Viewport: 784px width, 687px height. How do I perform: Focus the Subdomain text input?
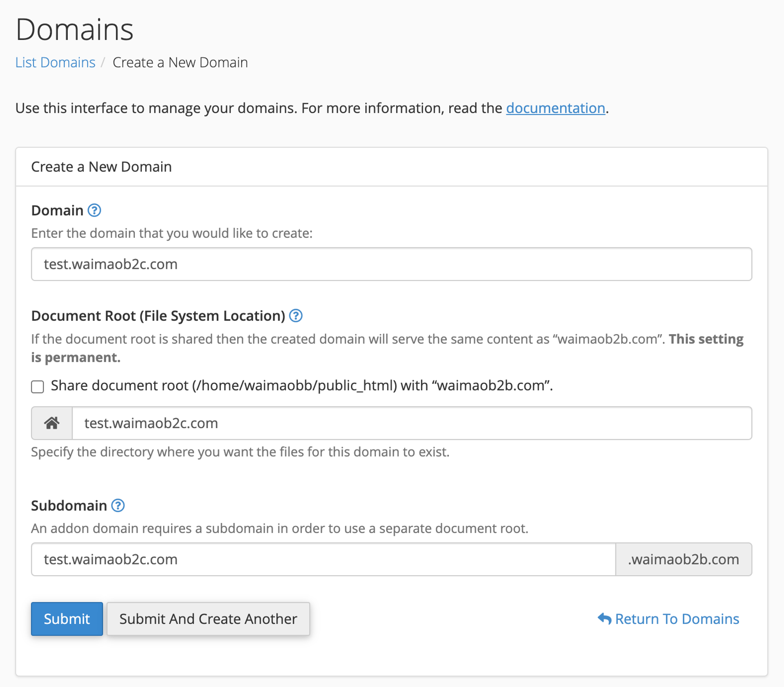[323, 559]
